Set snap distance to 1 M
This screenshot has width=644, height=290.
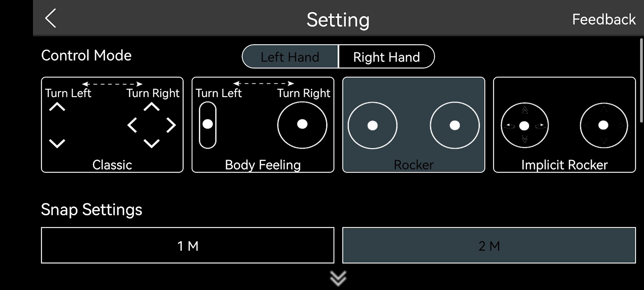click(x=188, y=245)
